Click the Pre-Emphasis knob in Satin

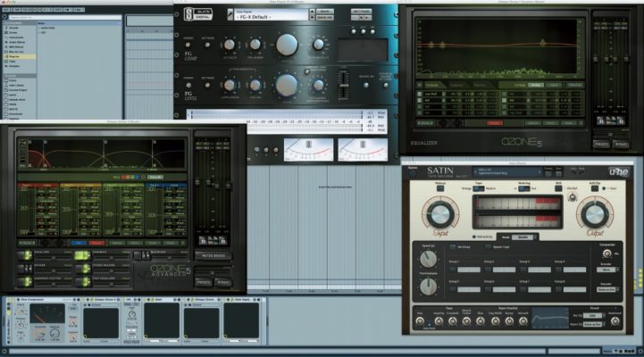[428, 286]
